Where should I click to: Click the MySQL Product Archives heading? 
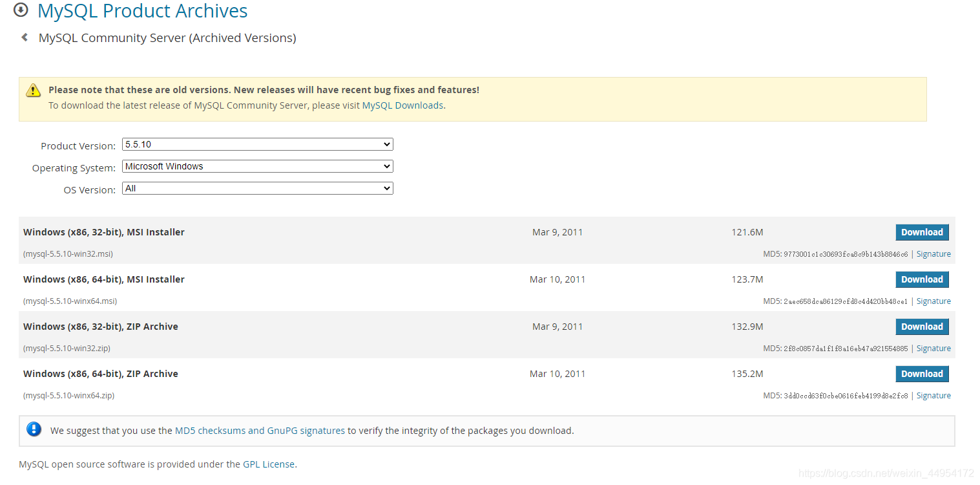(x=143, y=11)
